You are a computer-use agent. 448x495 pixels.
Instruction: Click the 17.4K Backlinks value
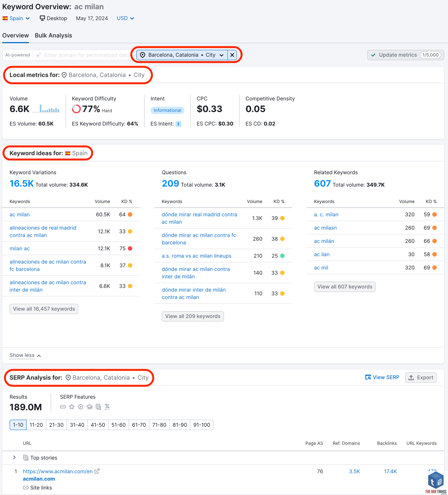[390, 471]
